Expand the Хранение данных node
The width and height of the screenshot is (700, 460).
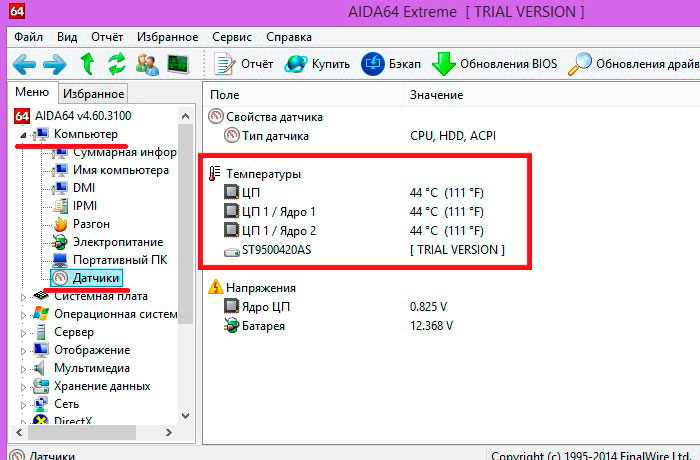click(23, 387)
